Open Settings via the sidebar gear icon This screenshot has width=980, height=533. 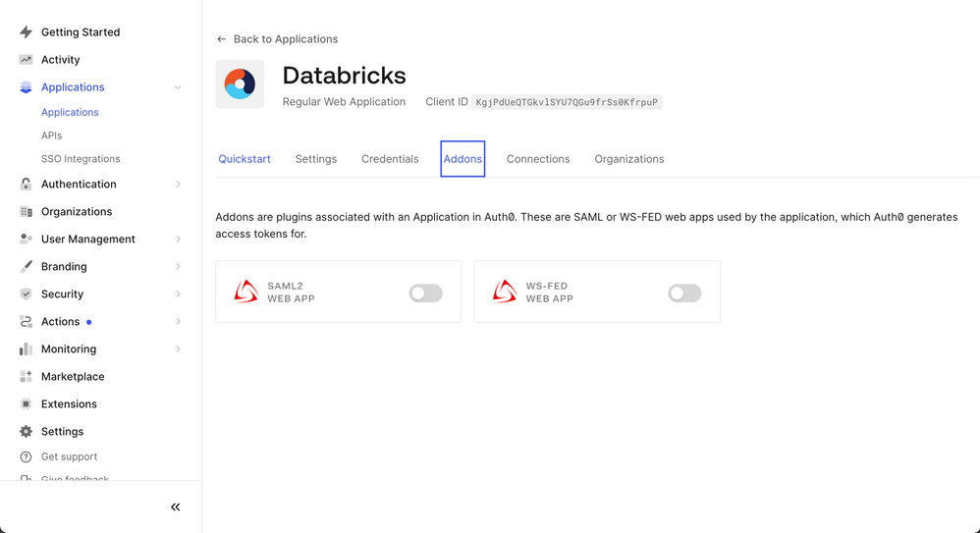coord(27,432)
